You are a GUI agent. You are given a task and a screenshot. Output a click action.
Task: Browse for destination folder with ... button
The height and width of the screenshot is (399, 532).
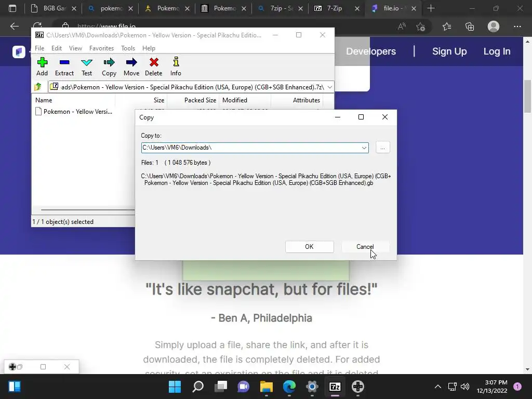pos(382,148)
